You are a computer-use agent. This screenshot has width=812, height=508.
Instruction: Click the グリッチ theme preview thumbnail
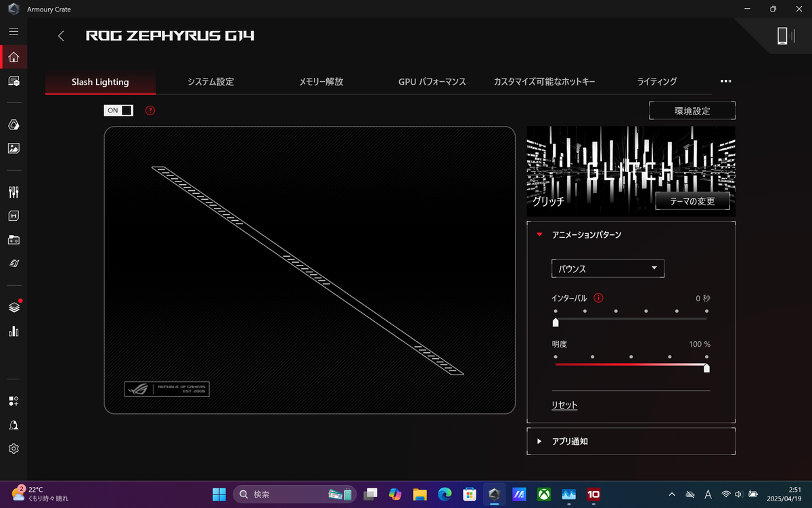(631, 171)
